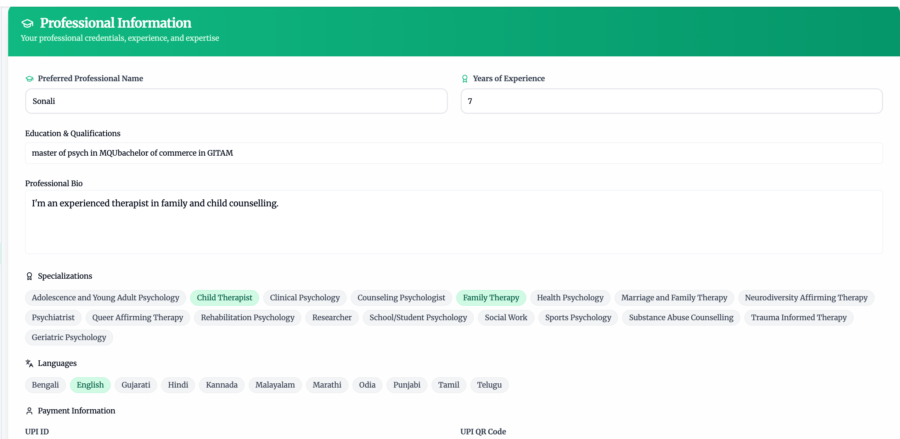Select Substance Abuse Counselling chip

coord(681,317)
